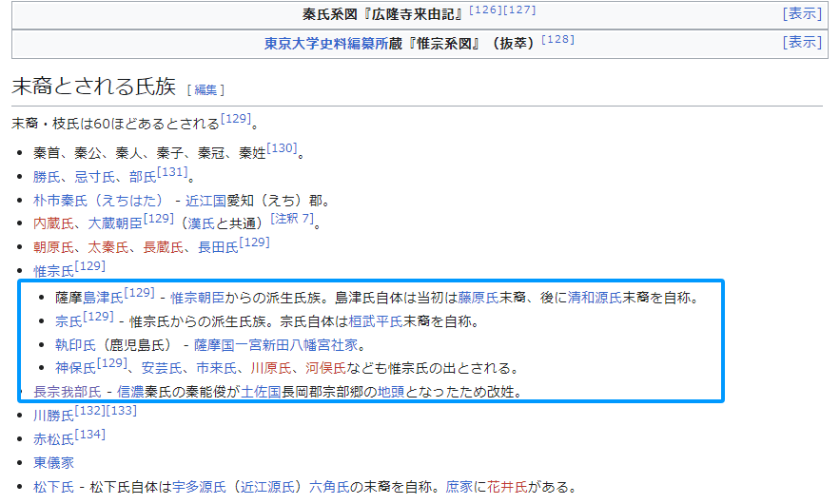The width and height of the screenshot is (840, 504).
Task: Open citation [129] after 薩摩島津氏
Action: pos(139,293)
